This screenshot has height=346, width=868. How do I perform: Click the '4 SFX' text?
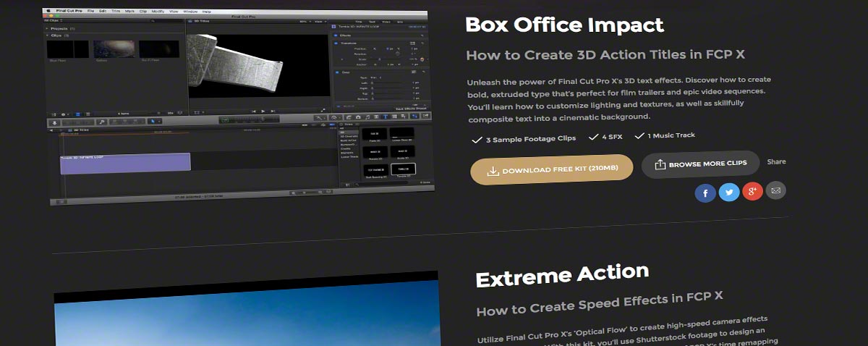(612, 137)
